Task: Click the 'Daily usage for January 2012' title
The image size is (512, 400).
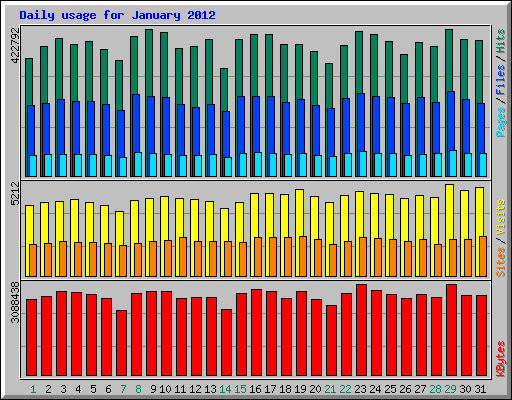Action: pos(117,15)
